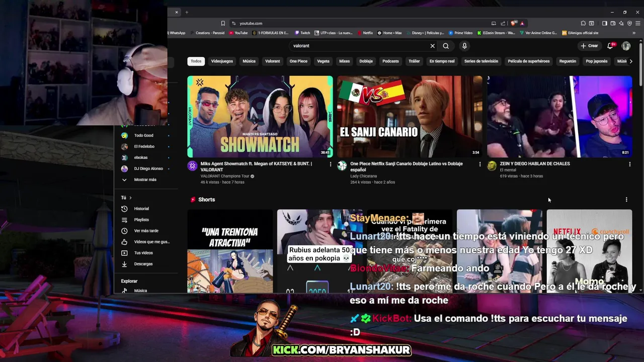Open the browser extensions puzzle icon
Viewport: 644px width, 362px height.
(583, 23)
